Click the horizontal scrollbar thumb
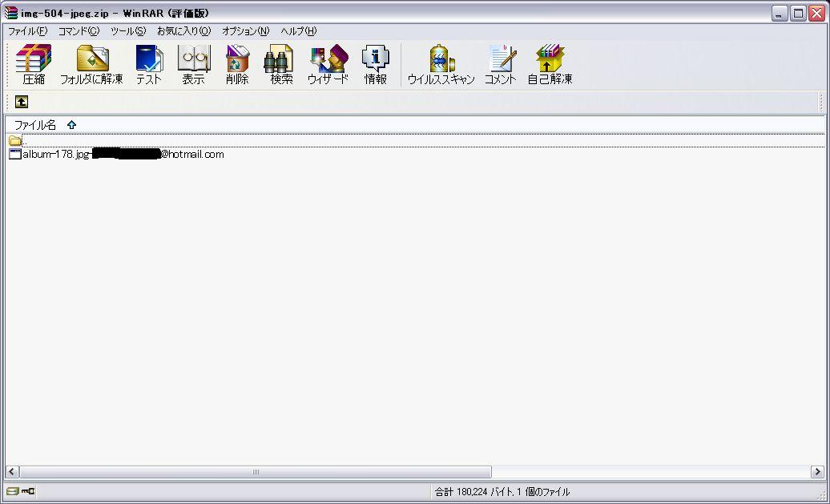This screenshot has height=504, width=830. (256, 472)
